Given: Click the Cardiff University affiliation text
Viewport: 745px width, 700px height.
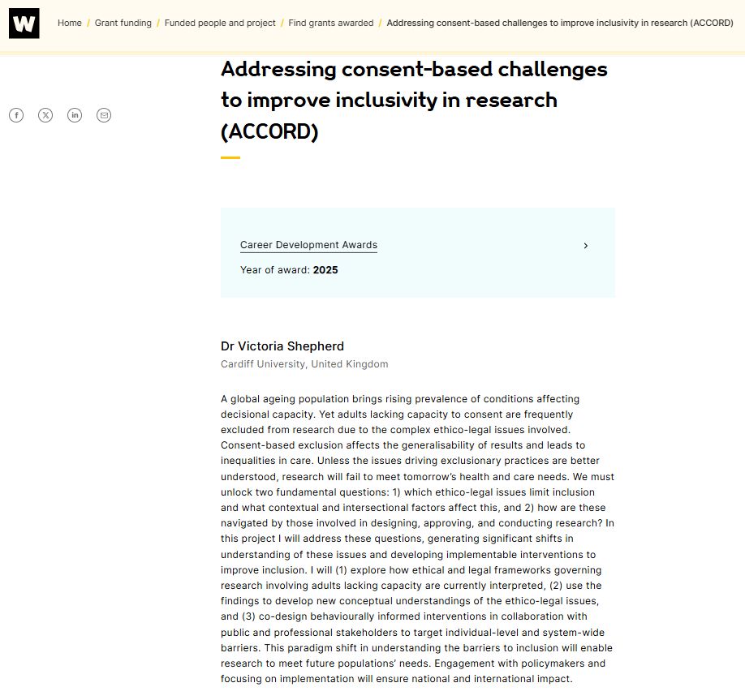Looking at the screenshot, I should pyautogui.click(x=304, y=363).
